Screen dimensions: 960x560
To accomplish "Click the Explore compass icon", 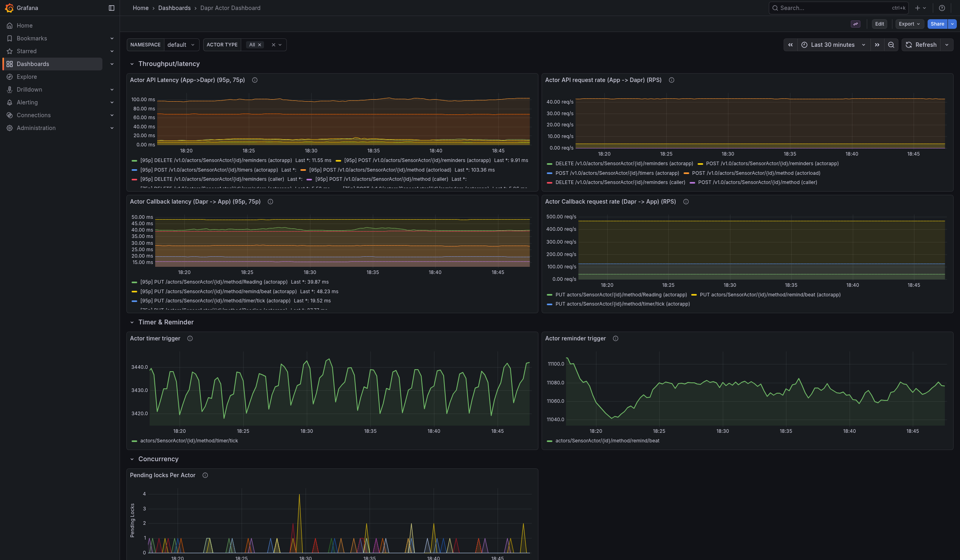I will tap(10, 77).
